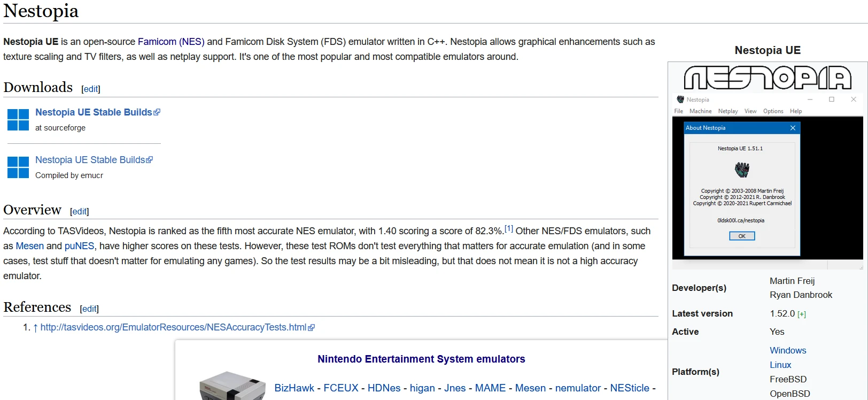Viewport: 868px width, 400px height.
Task: Open the puNES link in the Overview
Action: coord(79,246)
